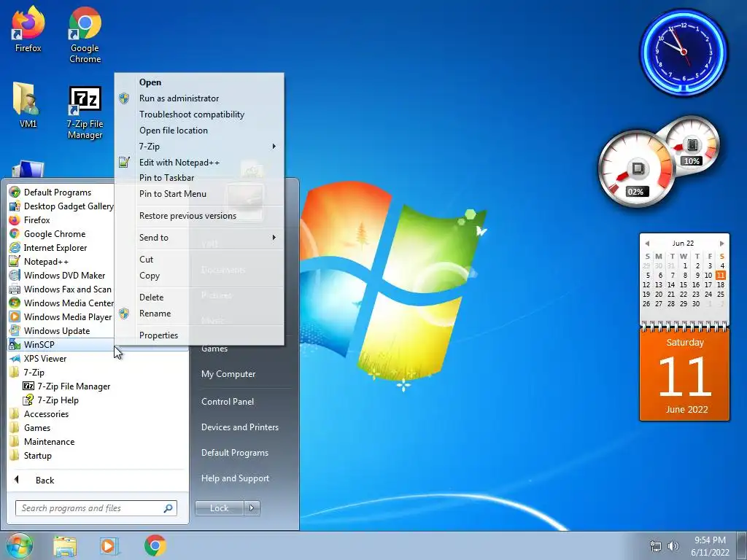Click the 7-Zip Help icon

pyautogui.click(x=28, y=400)
